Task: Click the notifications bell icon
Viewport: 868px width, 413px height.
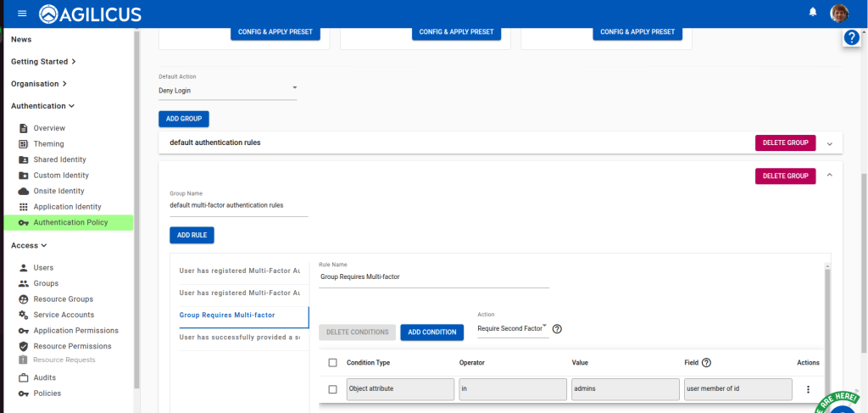Action: (813, 13)
